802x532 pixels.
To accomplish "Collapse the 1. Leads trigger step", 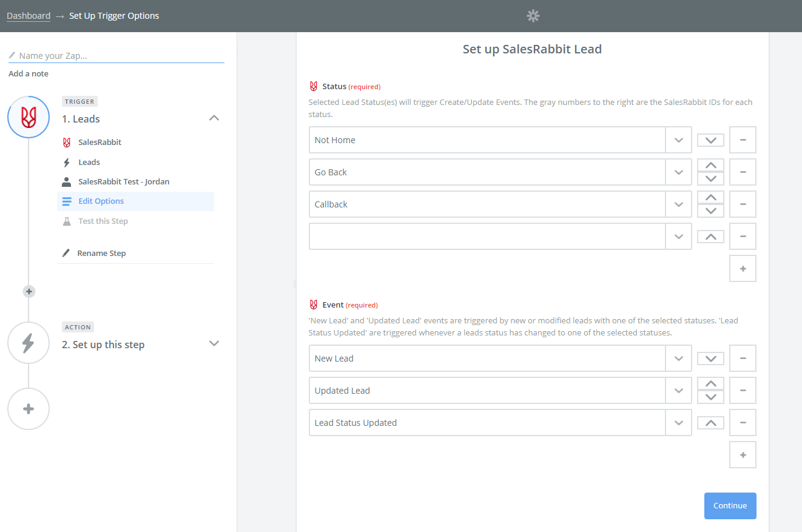I will (214, 118).
